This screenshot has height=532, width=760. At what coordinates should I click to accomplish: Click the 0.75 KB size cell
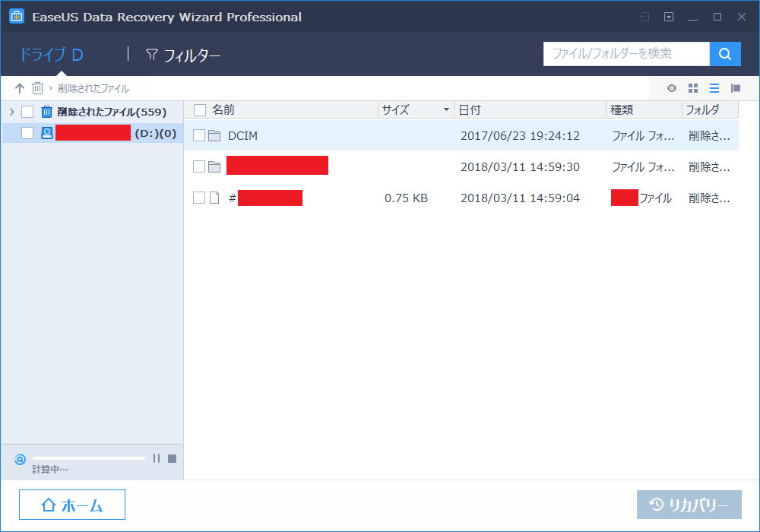[406, 198]
